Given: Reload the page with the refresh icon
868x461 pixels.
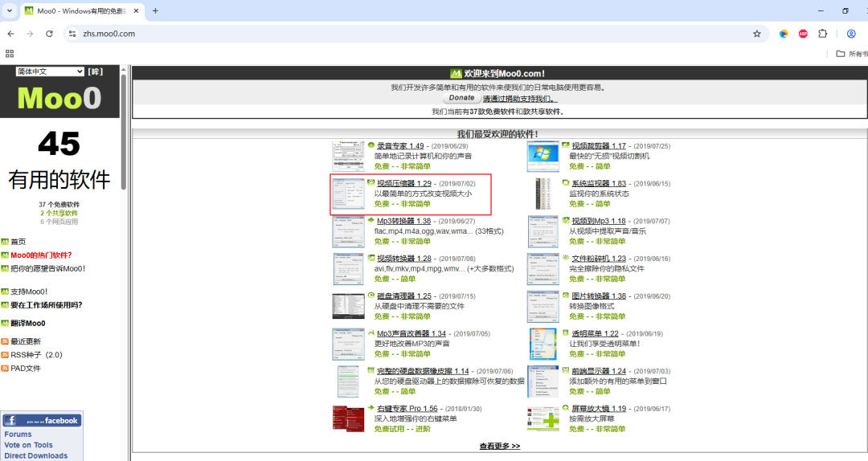Looking at the screenshot, I should 49,34.
